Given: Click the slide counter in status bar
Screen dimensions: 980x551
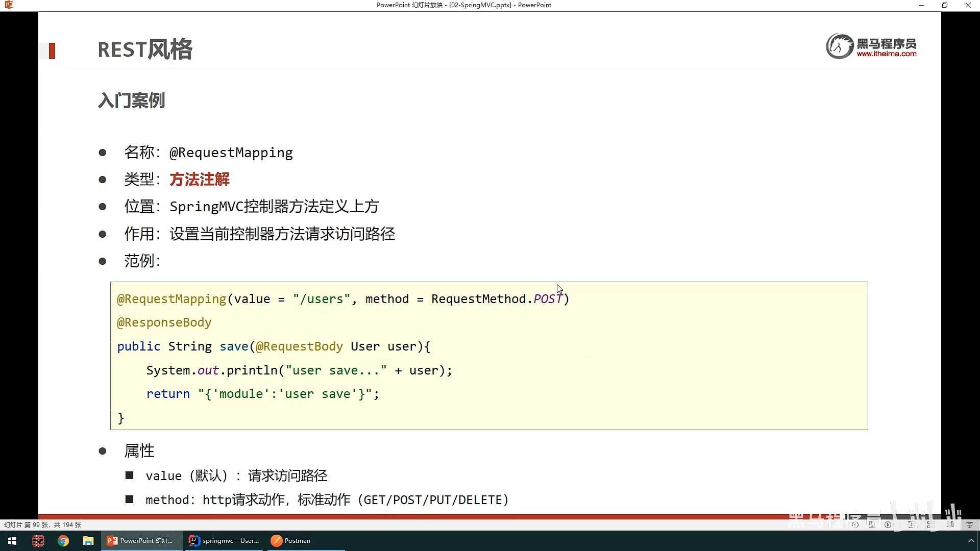Looking at the screenshot, I should tap(42, 524).
